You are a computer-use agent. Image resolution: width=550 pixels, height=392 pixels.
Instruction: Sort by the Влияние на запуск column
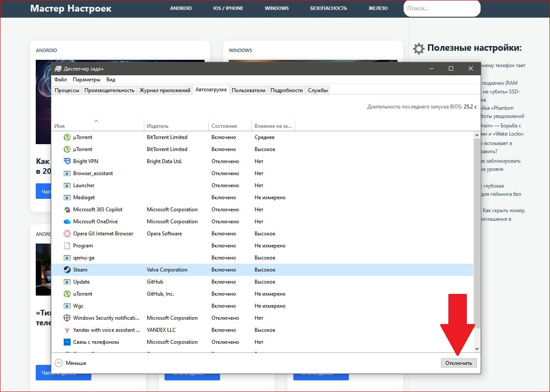[273, 126]
